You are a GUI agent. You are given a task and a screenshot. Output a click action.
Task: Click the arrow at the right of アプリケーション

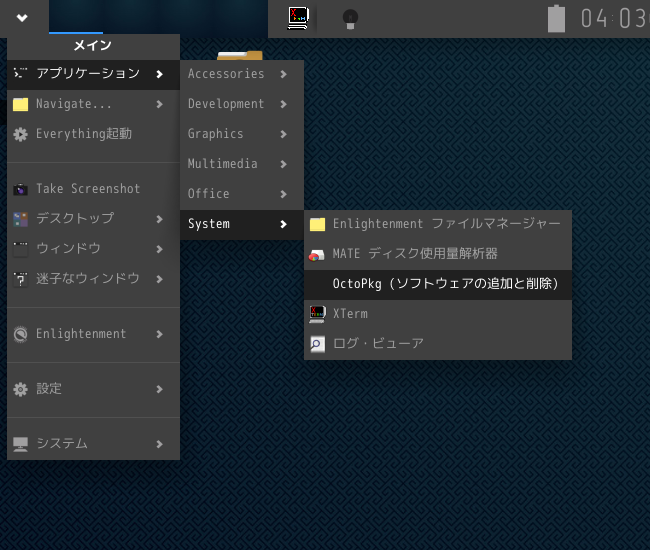tap(160, 74)
